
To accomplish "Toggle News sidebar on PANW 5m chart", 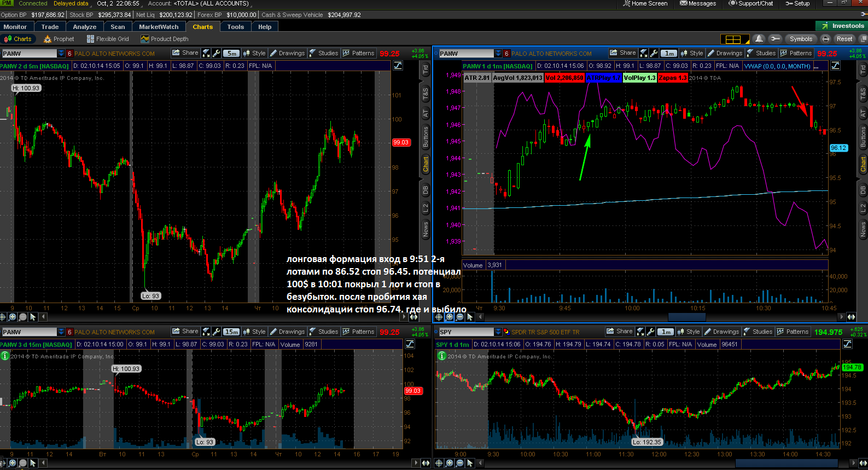I will [x=426, y=229].
